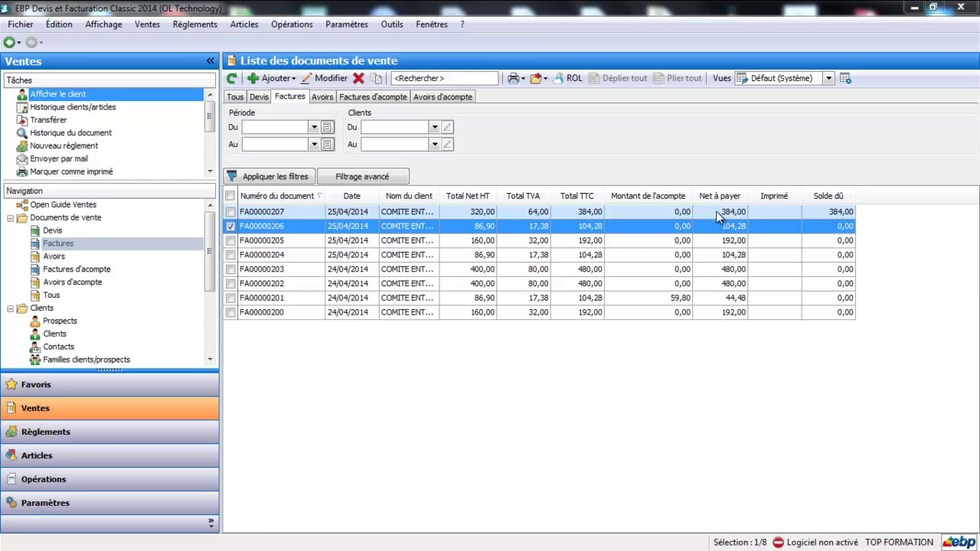Click the Prospects person icon in Navigation

pyautogui.click(x=35, y=321)
